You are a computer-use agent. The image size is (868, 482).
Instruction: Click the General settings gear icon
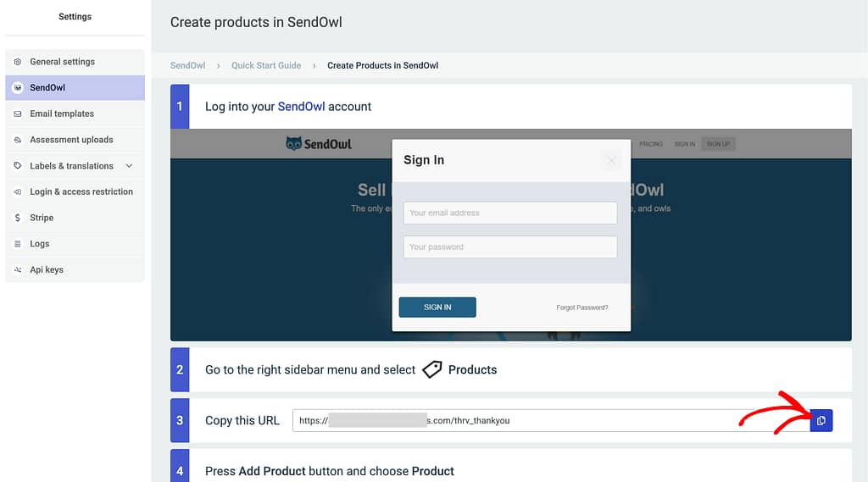point(18,62)
